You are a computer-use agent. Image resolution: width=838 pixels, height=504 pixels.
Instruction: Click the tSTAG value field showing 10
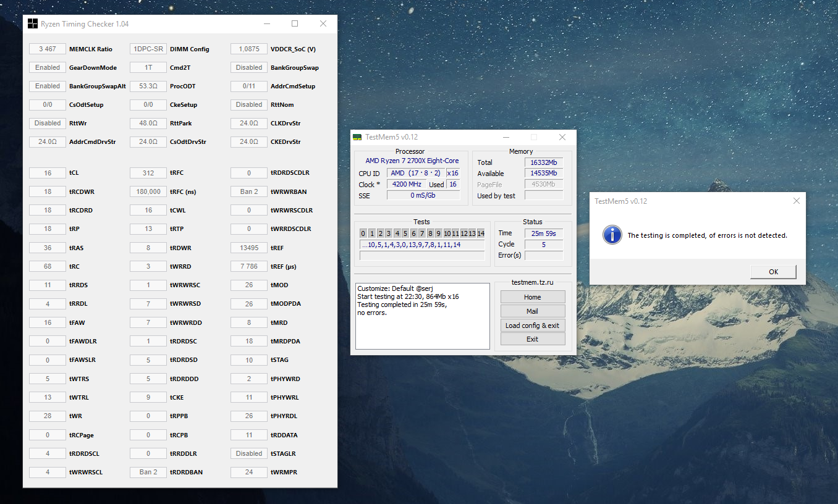click(x=249, y=360)
